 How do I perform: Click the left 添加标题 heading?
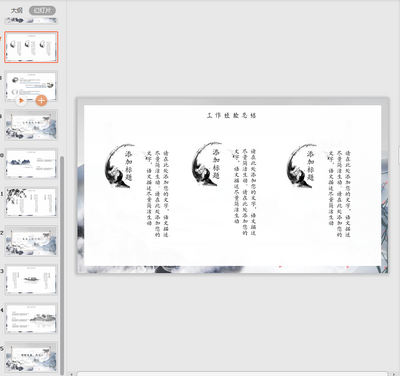pyautogui.click(x=129, y=166)
